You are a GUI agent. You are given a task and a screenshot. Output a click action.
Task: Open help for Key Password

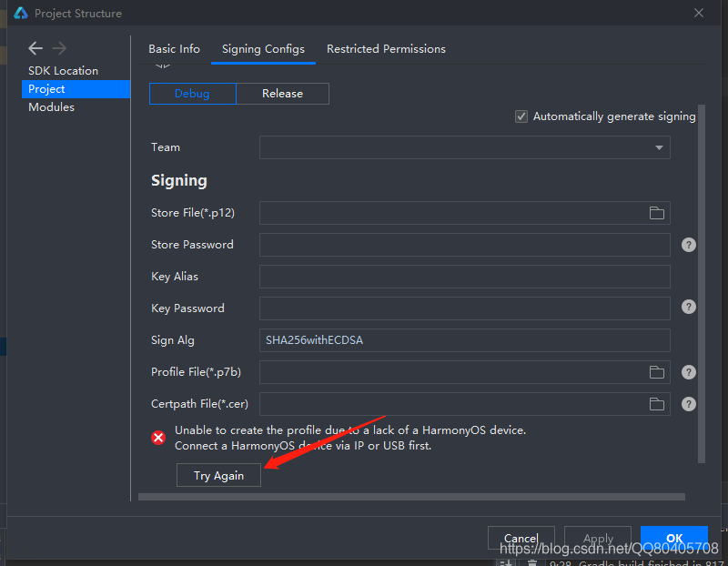(x=689, y=307)
